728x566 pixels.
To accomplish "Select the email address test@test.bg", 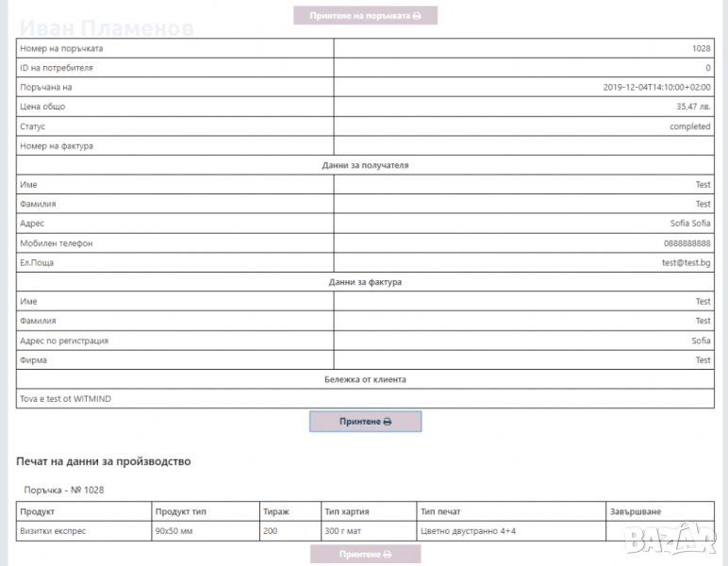I will click(x=686, y=263).
